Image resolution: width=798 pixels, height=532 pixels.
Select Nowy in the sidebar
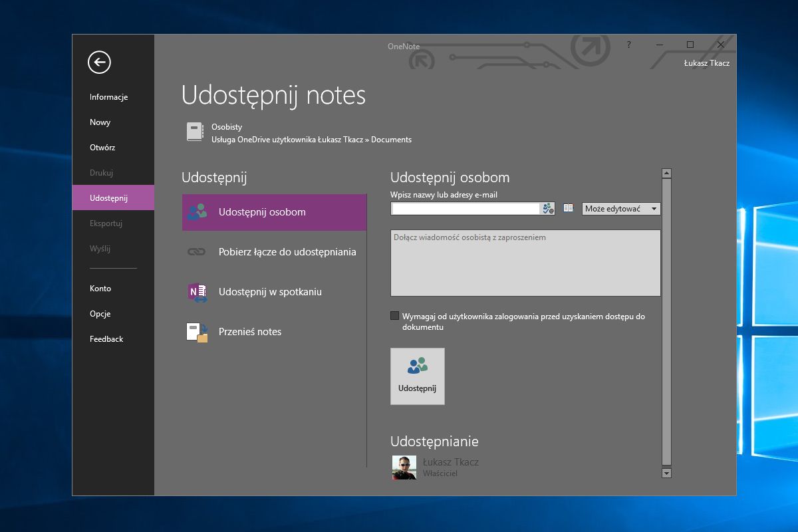click(100, 122)
